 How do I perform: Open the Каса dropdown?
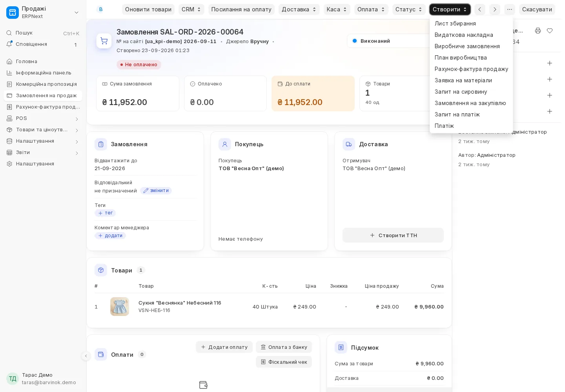coord(337,9)
